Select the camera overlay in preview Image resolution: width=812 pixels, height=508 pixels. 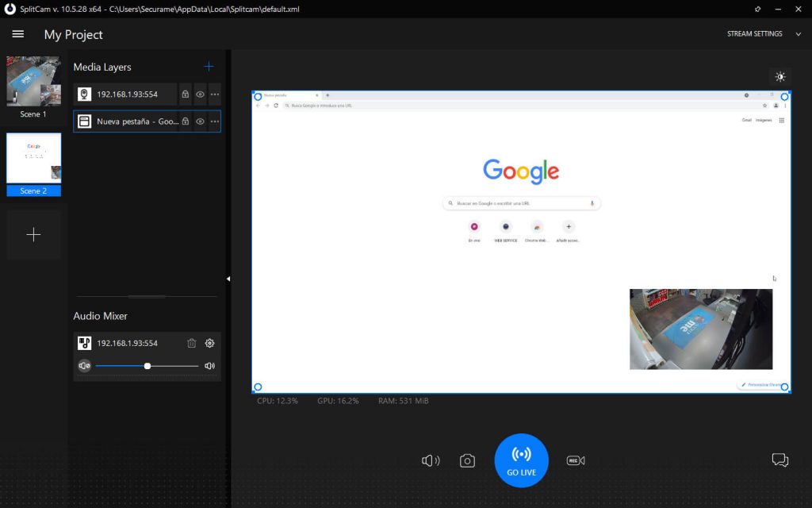(701, 329)
